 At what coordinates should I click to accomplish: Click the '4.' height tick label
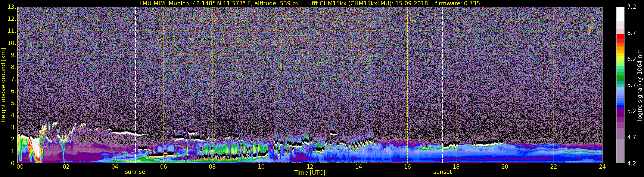click(x=13, y=115)
